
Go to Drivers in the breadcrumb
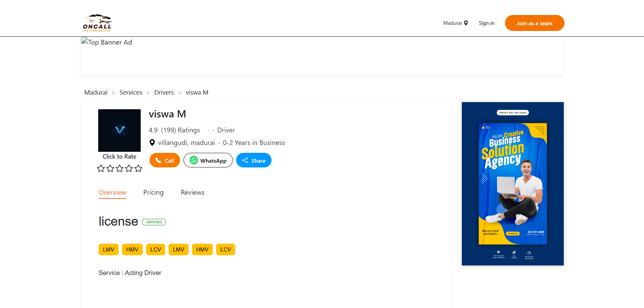coord(164,93)
